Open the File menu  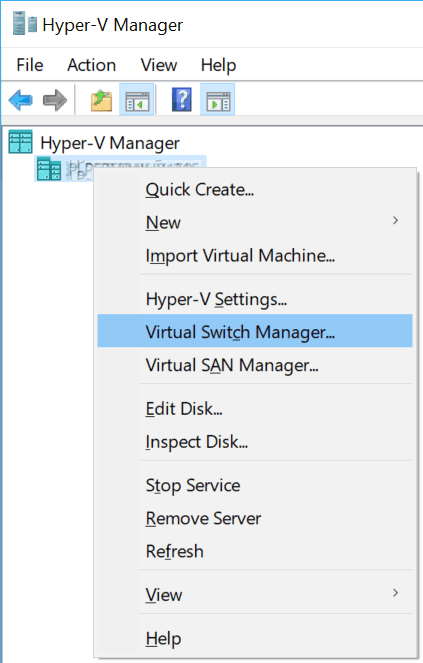click(30, 65)
